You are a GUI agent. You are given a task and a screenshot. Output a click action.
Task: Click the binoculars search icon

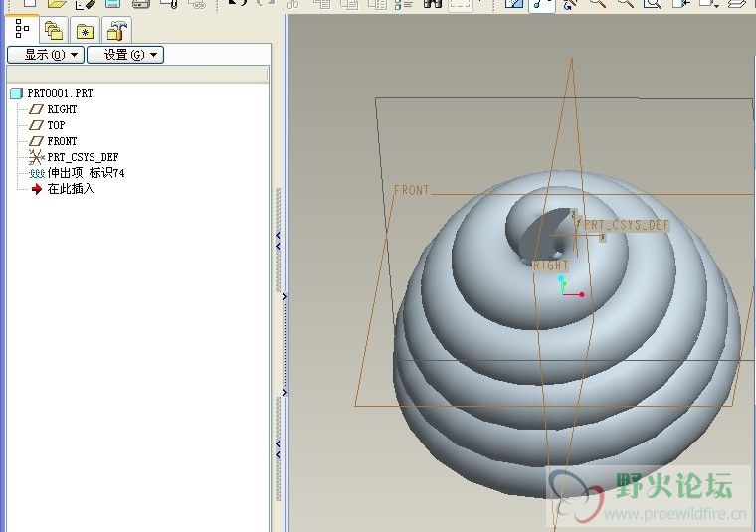(433, 4)
